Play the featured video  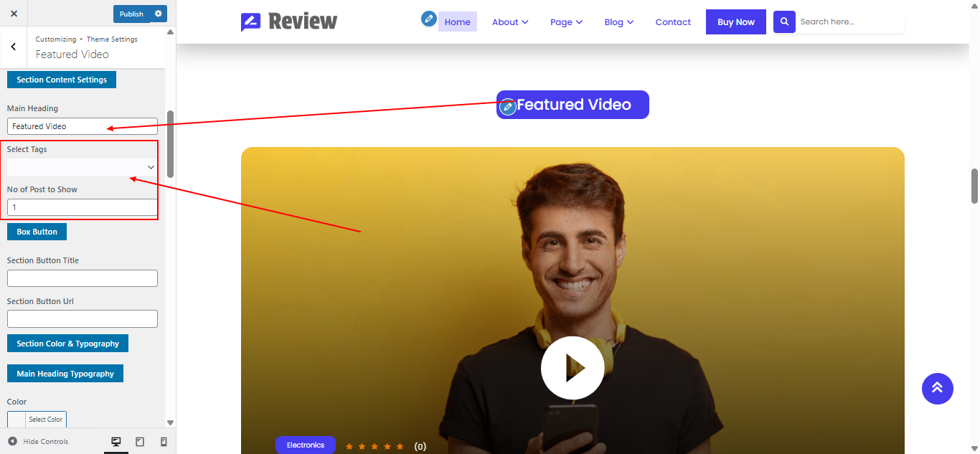tap(573, 368)
